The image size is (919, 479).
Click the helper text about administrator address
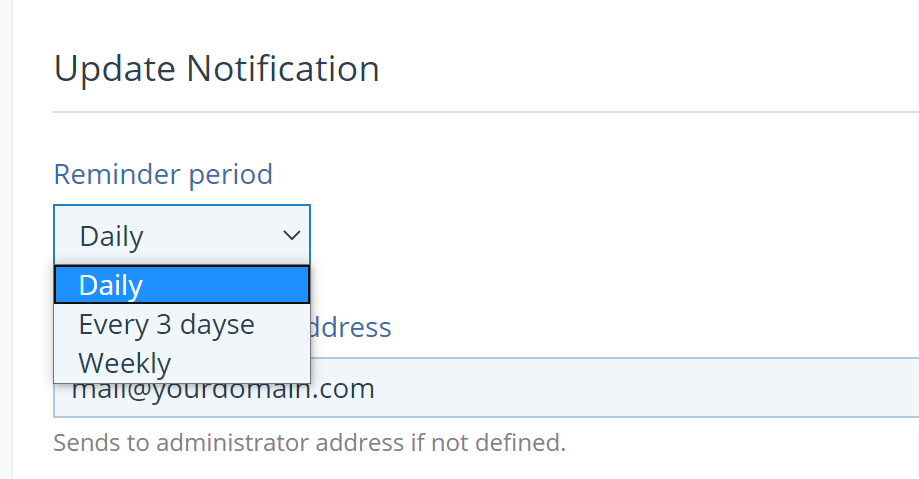(x=309, y=441)
